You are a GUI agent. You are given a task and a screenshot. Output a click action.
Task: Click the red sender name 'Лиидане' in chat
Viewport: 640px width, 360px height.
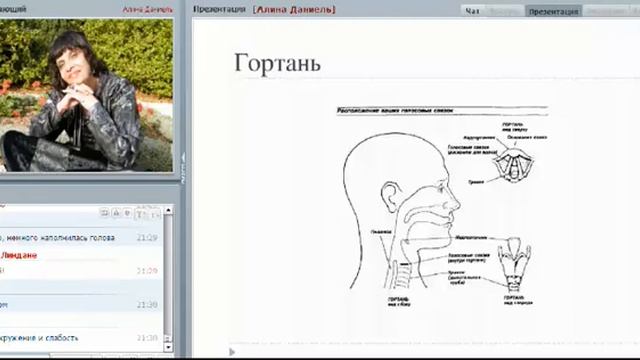pos(19,256)
